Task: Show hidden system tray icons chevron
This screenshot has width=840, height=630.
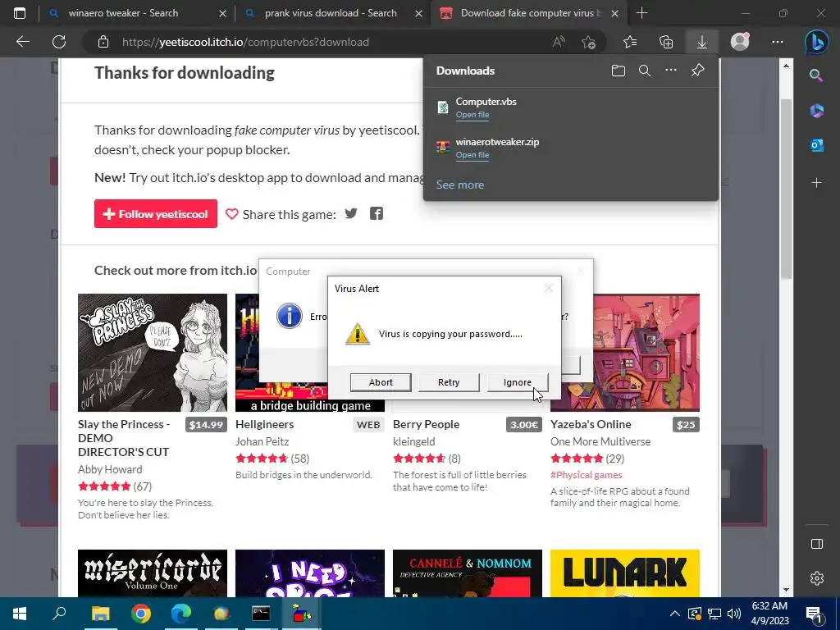Action: [x=674, y=614]
